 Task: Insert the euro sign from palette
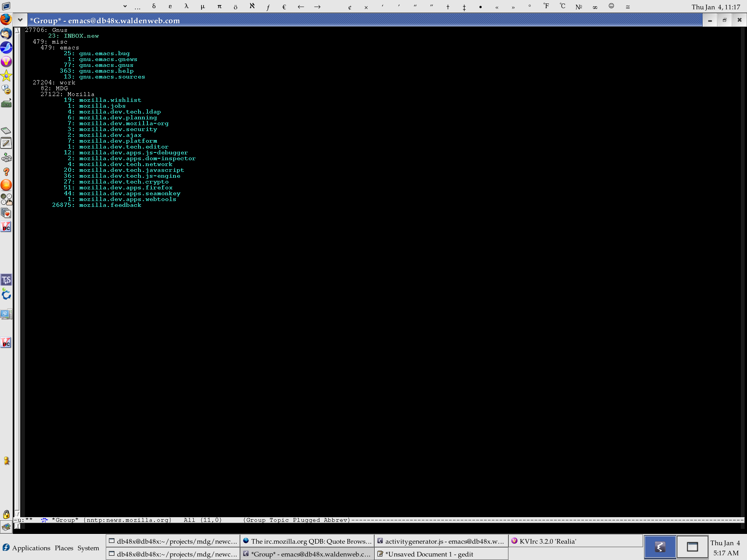pos(284,6)
